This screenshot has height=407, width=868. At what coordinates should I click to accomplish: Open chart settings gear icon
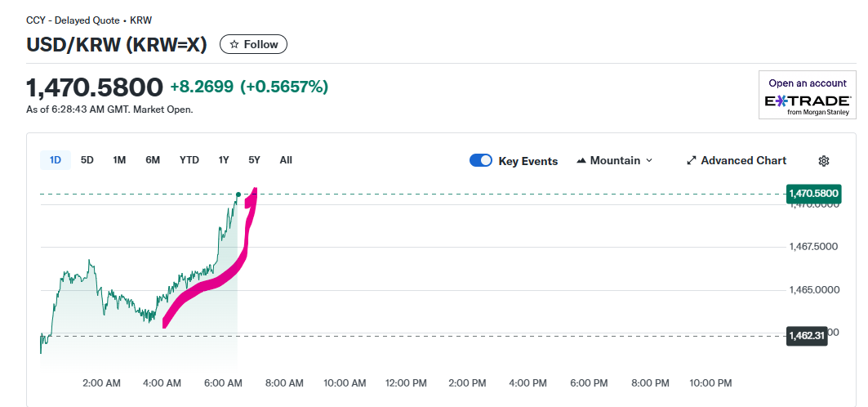click(x=823, y=161)
